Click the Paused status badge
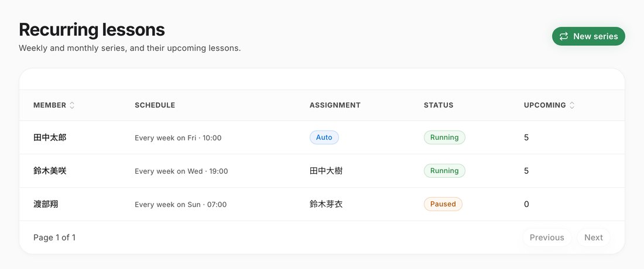Viewport: 644px width, 269px height. [x=443, y=204]
